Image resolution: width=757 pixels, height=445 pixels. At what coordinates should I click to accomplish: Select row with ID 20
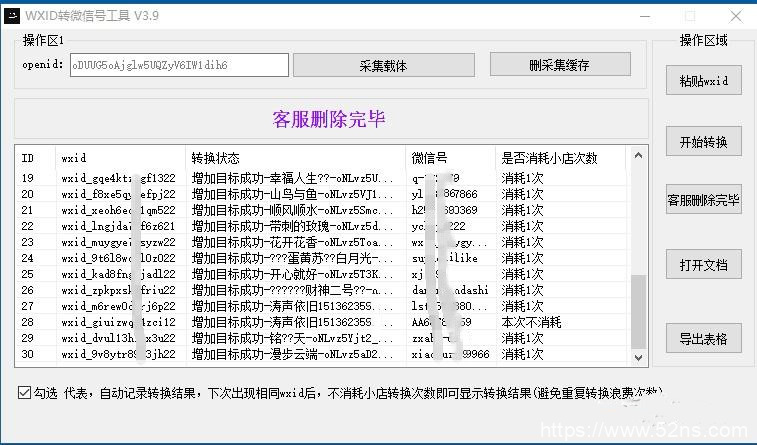[321, 194]
